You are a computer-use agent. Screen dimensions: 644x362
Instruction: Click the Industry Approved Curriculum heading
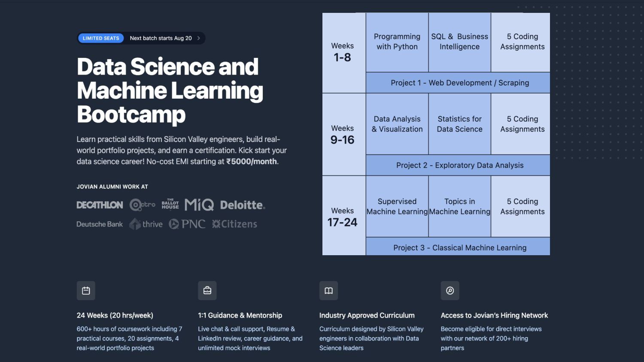(367, 315)
